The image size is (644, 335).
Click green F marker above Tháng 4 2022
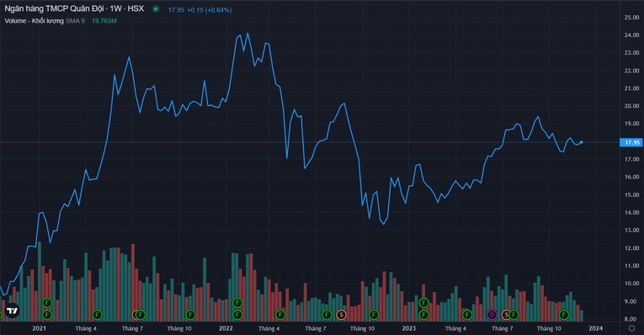point(280,315)
